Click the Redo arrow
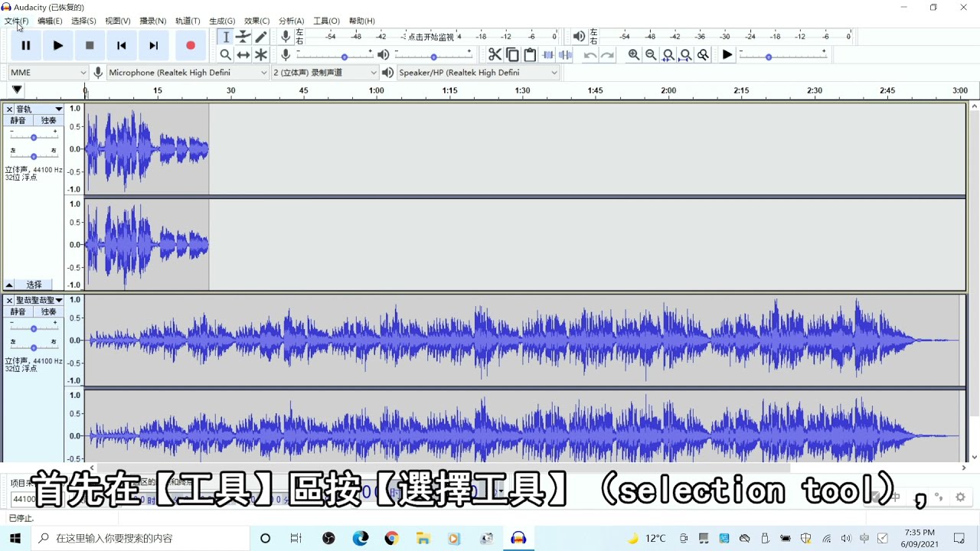Screen dimensions: 980x551 pyautogui.click(x=607, y=54)
